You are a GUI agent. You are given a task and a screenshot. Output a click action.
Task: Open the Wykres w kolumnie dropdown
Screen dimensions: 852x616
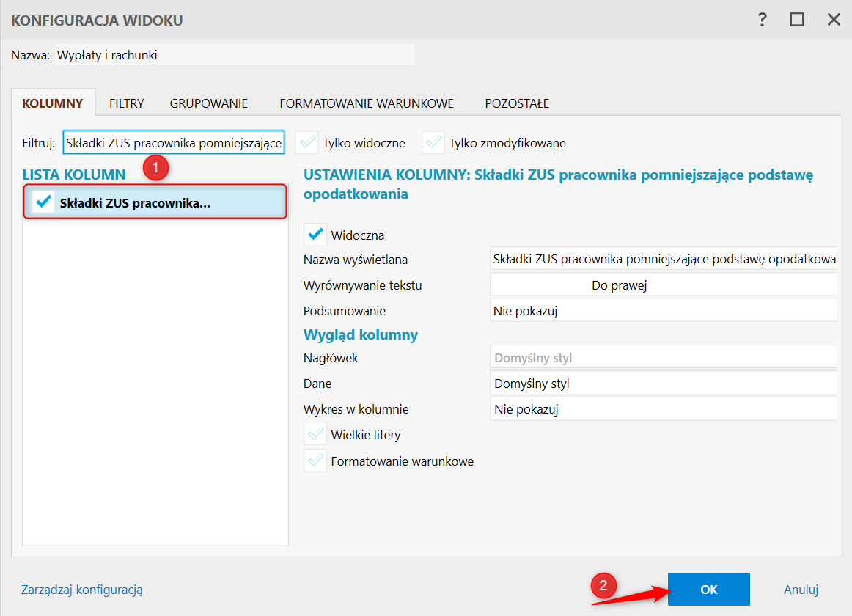664,409
